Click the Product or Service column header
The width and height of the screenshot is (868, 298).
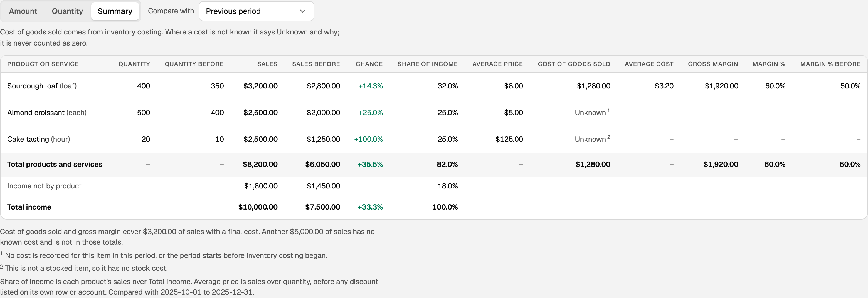tap(43, 64)
